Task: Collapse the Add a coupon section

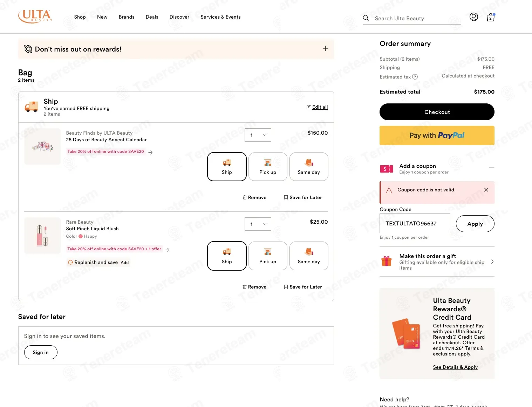Action: pos(492,168)
